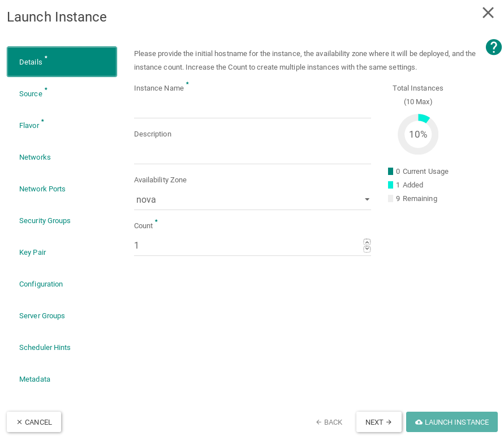Click the left arrow icon beside BACK

pos(319,422)
